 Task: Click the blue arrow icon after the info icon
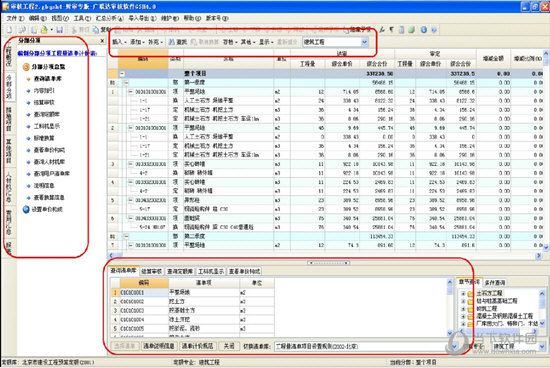(434, 30)
